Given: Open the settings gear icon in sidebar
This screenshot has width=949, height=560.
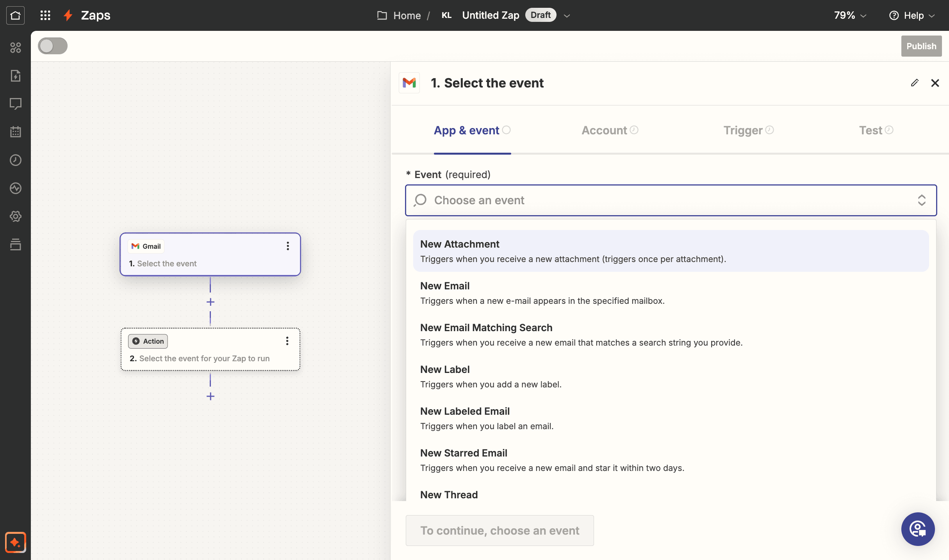Looking at the screenshot, I should click(15, 216).
